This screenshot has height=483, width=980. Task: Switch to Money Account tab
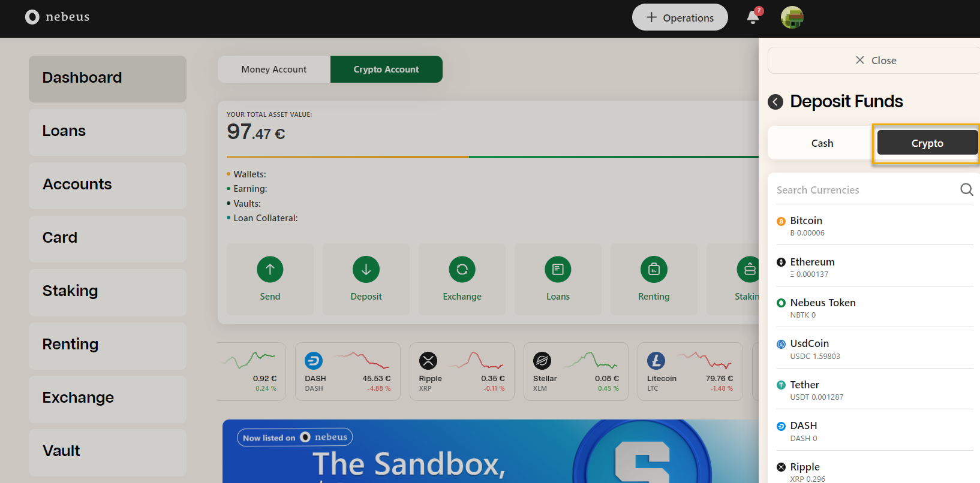[274, 70]
